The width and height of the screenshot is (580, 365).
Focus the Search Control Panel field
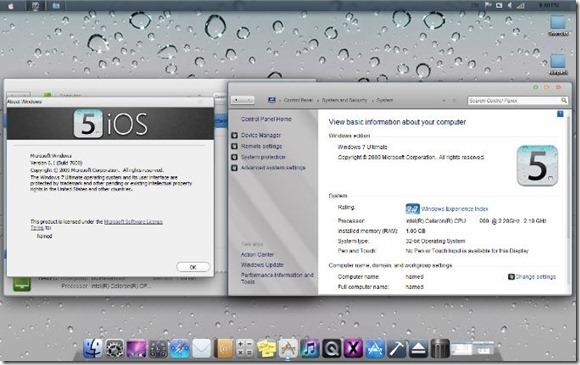tap(517, 100)
